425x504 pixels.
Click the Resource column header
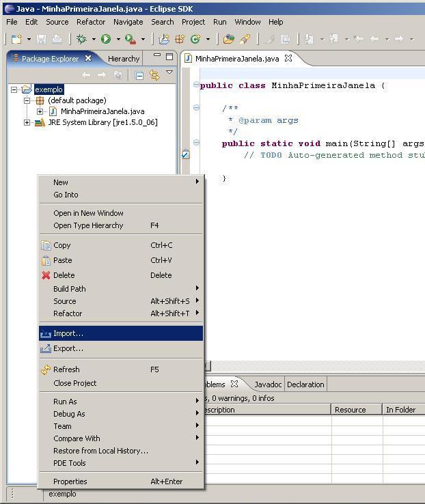tap(357, 410)
